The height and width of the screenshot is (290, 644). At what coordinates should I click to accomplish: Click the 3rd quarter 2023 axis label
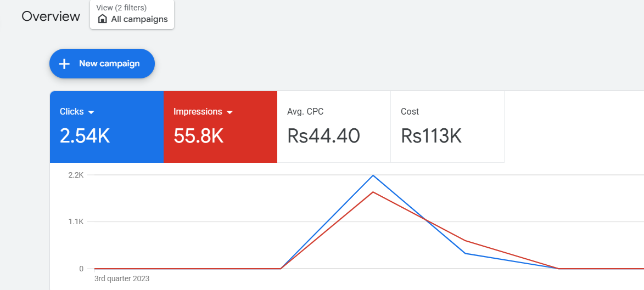pos(122,278)
